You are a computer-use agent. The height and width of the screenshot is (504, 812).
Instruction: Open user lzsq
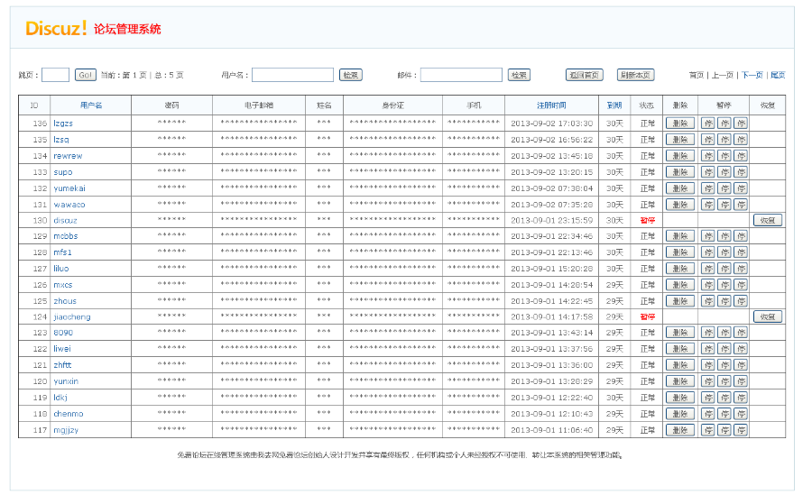tap(61, 140)
